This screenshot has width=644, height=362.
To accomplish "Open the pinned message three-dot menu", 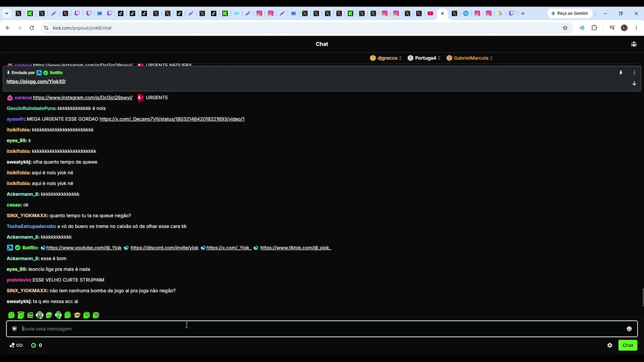I will [x=634, y=73].
